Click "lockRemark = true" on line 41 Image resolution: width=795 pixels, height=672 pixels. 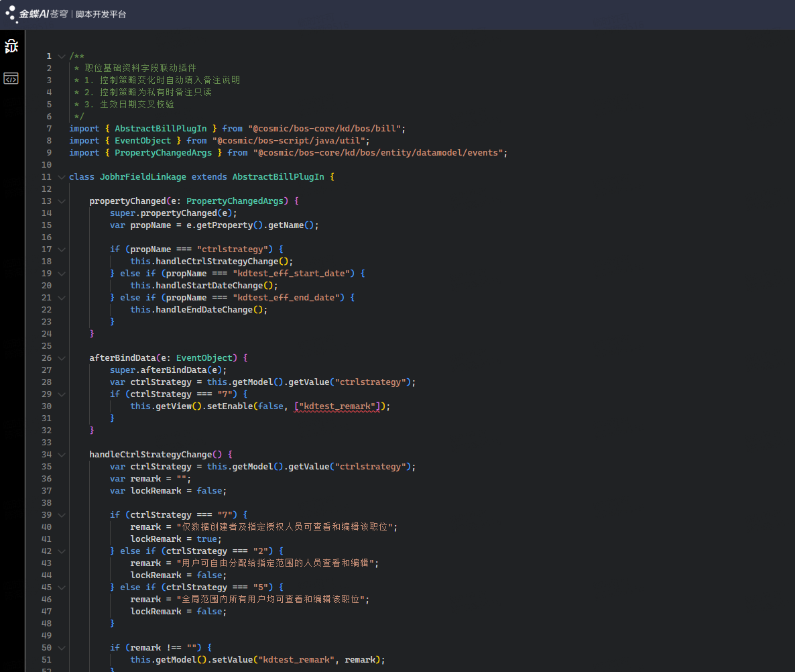point(174,539)
